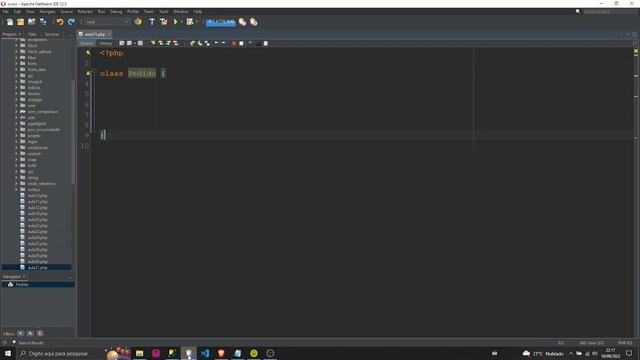Click the Open Project toolbar icon
640x360 pixels.
[31, 22]
